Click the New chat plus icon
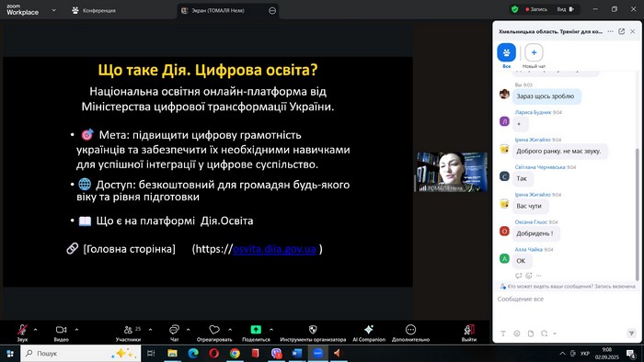The image size is (644, 362). (534, 52)
